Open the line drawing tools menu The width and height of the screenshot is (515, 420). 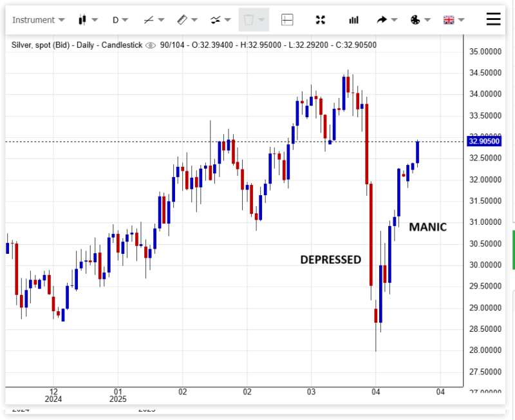point(154,20)
